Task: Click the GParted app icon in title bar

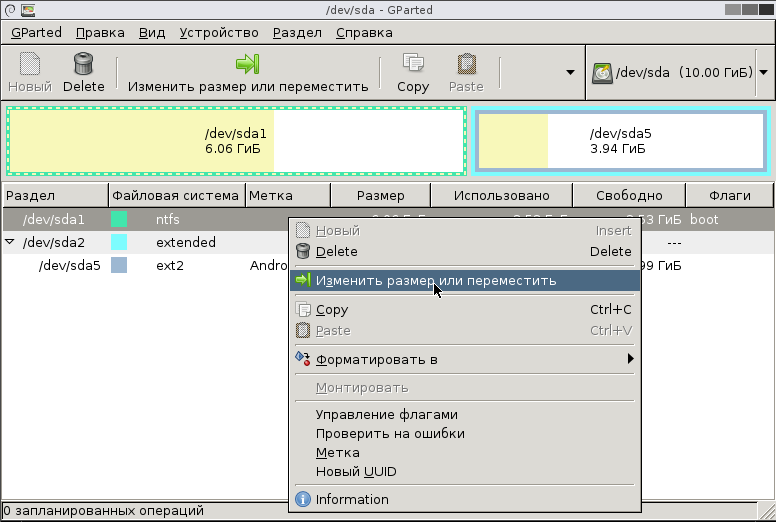Action: [28, 10]
